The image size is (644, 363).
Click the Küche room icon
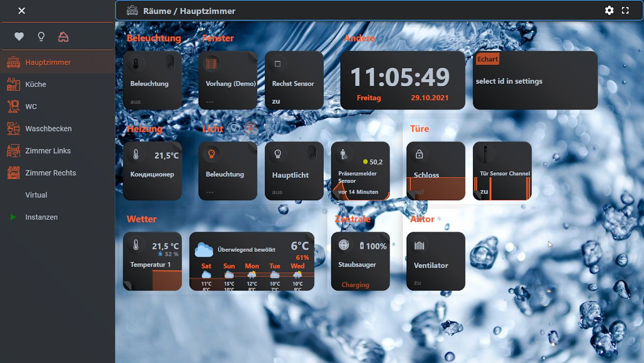(13, 84)
